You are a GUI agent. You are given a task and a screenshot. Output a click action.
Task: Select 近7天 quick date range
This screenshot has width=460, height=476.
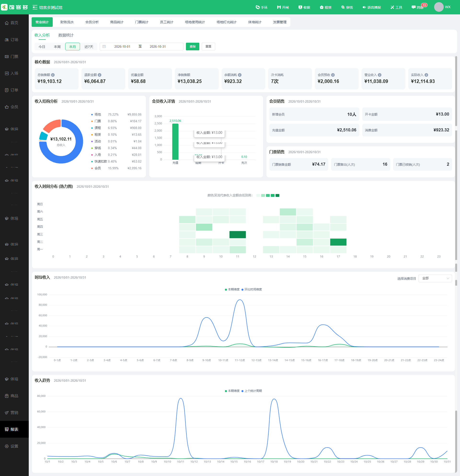coord(89,47)
